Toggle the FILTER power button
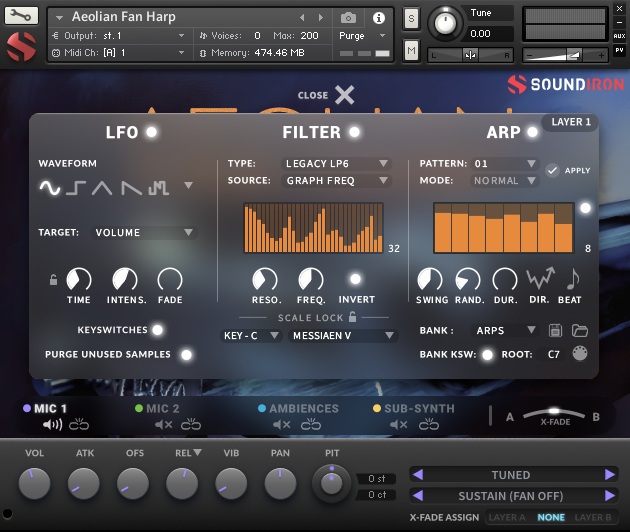The width and height of the screenshot is (630, 532). (354, 132)
